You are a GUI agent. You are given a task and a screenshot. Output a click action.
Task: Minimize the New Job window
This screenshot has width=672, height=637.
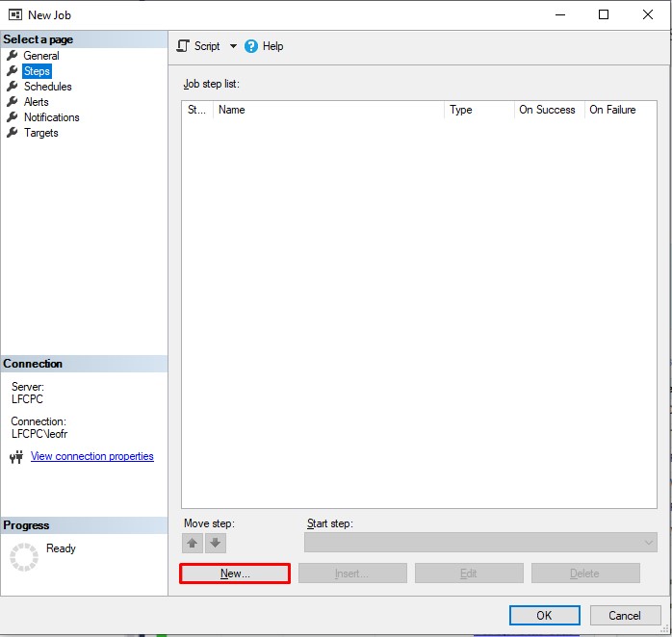560,15
